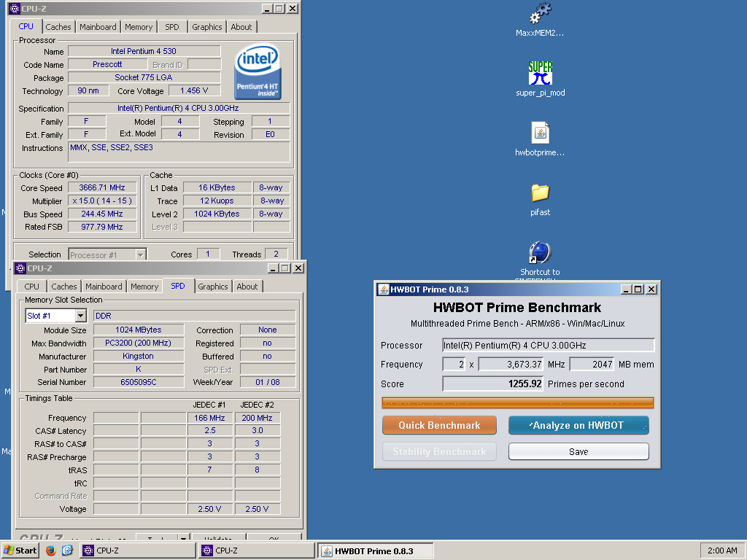This screenshot has height=560, width=747.
Task: Switch to first CPU-Z taskbar button
Action: 137,551
